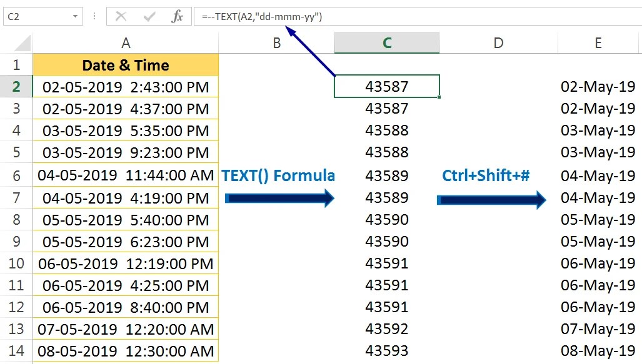
Task: Select column E header
Action: click(x=598, y=42)
